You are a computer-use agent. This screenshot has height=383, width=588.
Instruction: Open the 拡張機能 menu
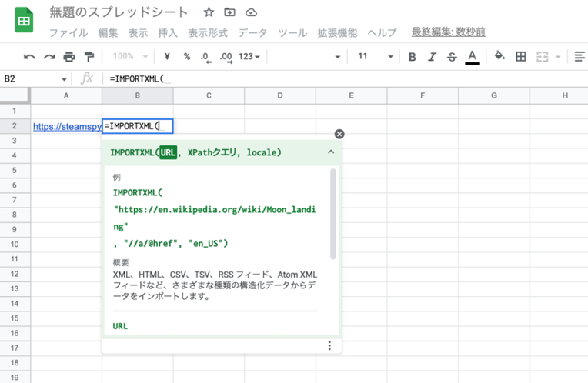(x=338, y=33)
